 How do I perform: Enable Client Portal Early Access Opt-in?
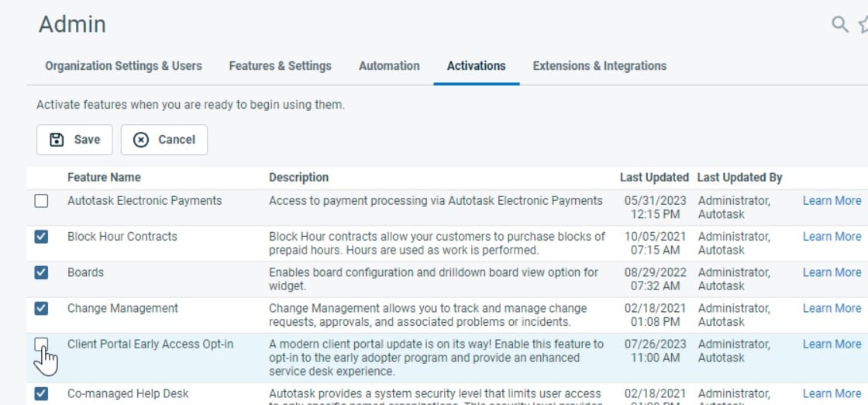click(x=41, y=344)
